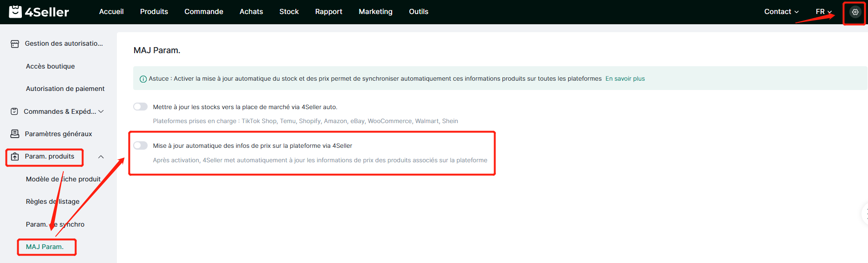Image resolution: width=868 pixels, height=263 pixels.
Task: Click the Paramètres généraux icon
Action: 15,134
